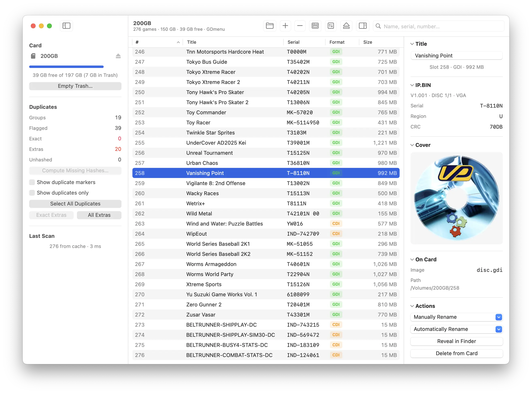Enable Show duplicate markers checkbox
Viewport: 532px width, 394px height.
pyautogui.click(x=32, y=182)
